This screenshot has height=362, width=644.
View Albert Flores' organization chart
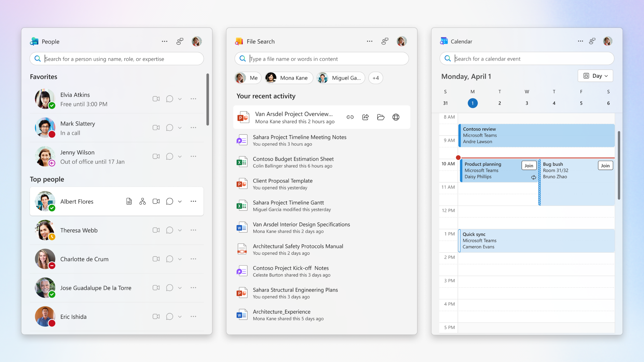tap(142, 201)
